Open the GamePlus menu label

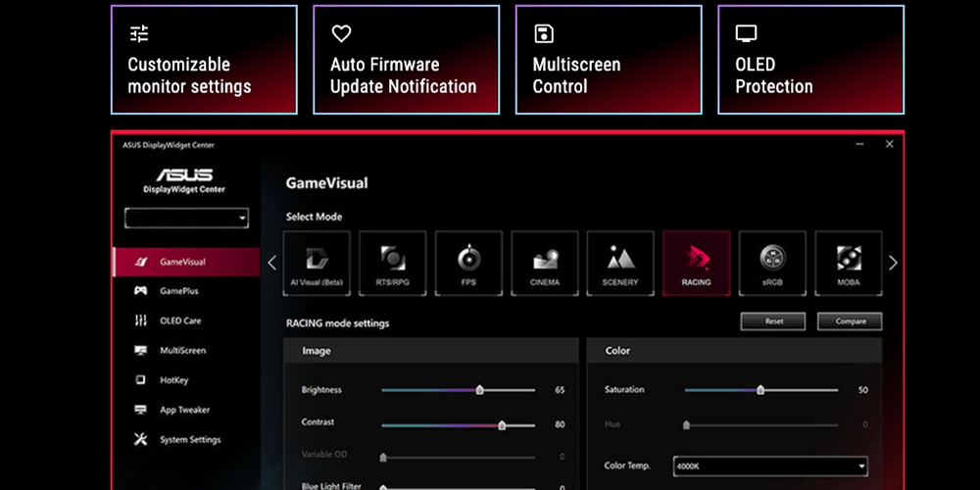tap(178, 291)
